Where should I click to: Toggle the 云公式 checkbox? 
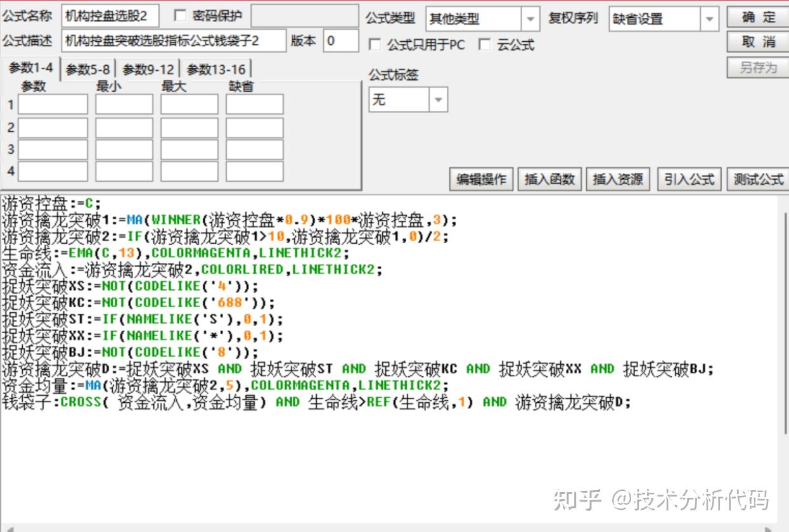[485, 44]
